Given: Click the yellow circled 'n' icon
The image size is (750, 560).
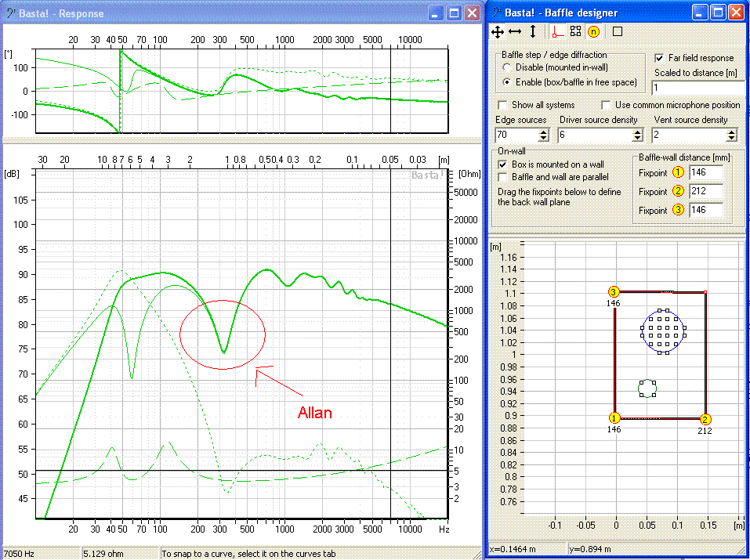Looking at the screenshot, I should [x=592, y=31].
